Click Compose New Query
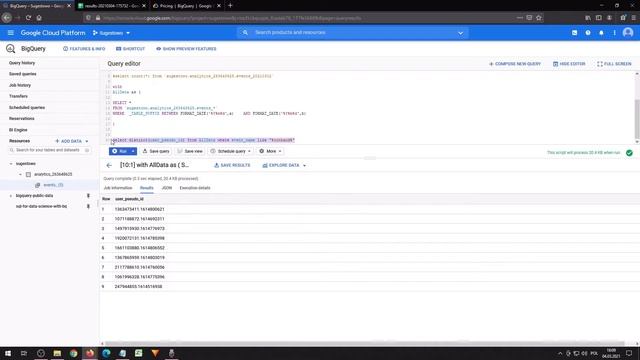Screen dimensions: 640x360 [515, 64]
